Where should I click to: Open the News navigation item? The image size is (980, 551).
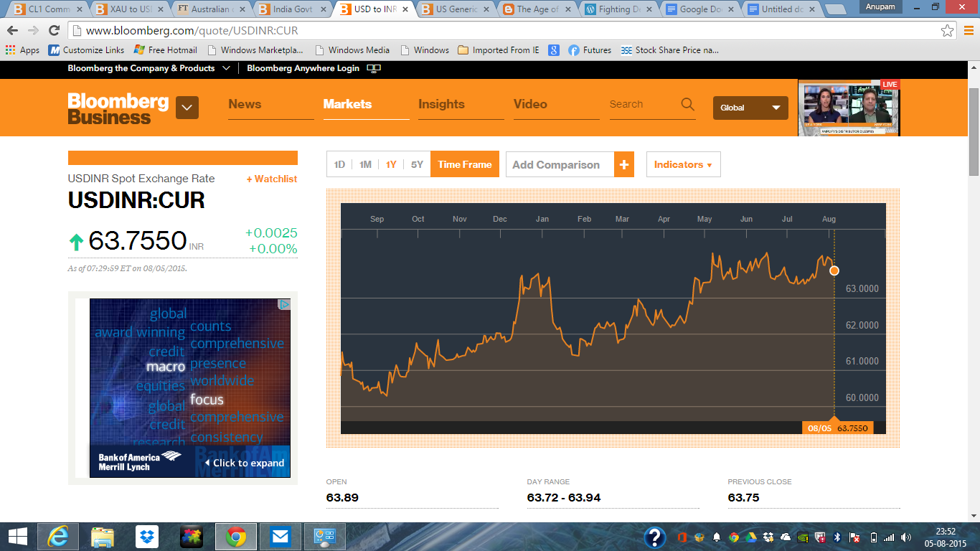(x=245, y=104)
